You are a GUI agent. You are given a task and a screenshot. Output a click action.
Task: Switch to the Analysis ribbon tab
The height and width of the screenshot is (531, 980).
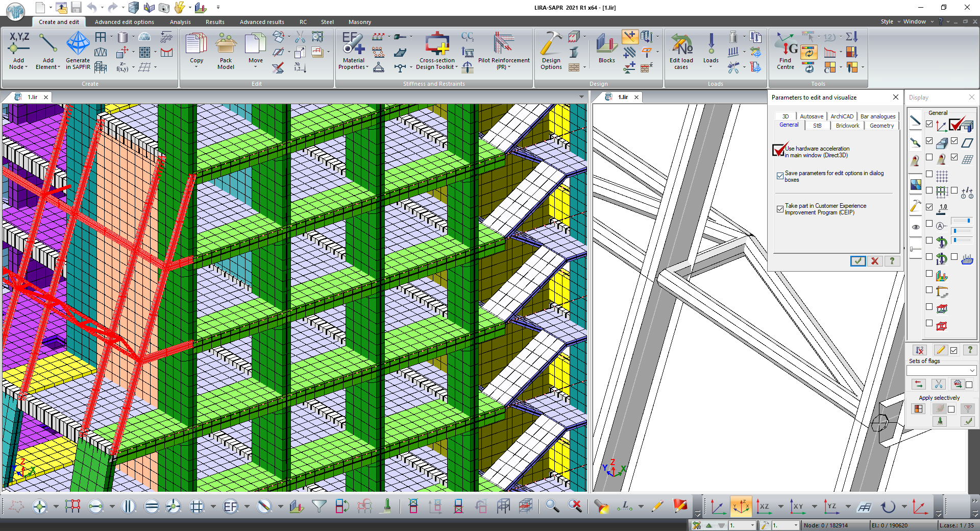pos(180,22)
